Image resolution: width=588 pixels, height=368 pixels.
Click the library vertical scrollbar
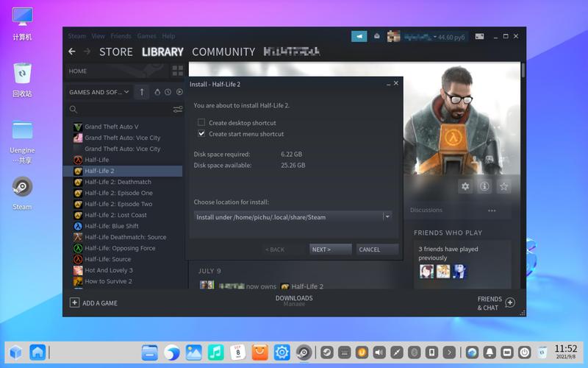point(523,71)
